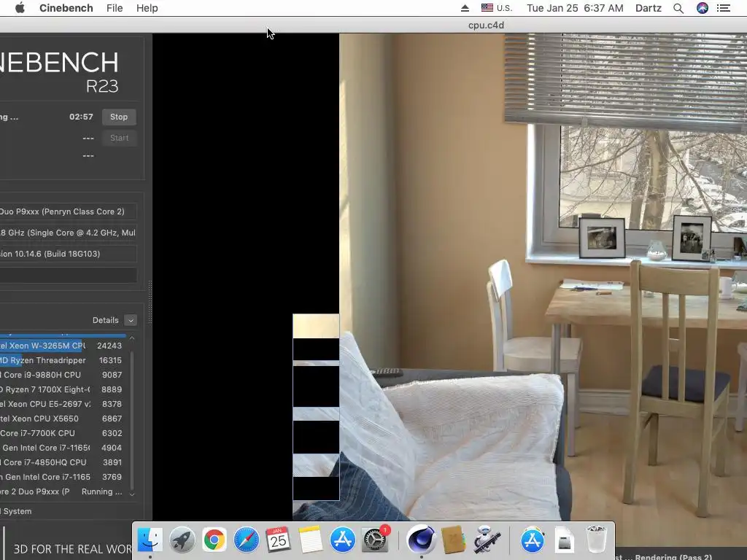The width and height of the screenshot is (747, 560).
Task: Click the Details label
Action: 105,321
